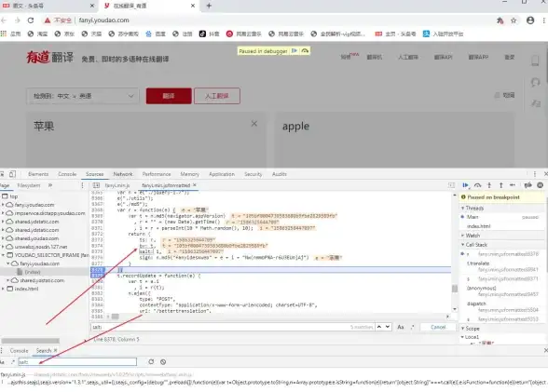Show more navigator tabs chevron
The width and height of the screenshot is (548, 392).
click(x=50, y=185)
